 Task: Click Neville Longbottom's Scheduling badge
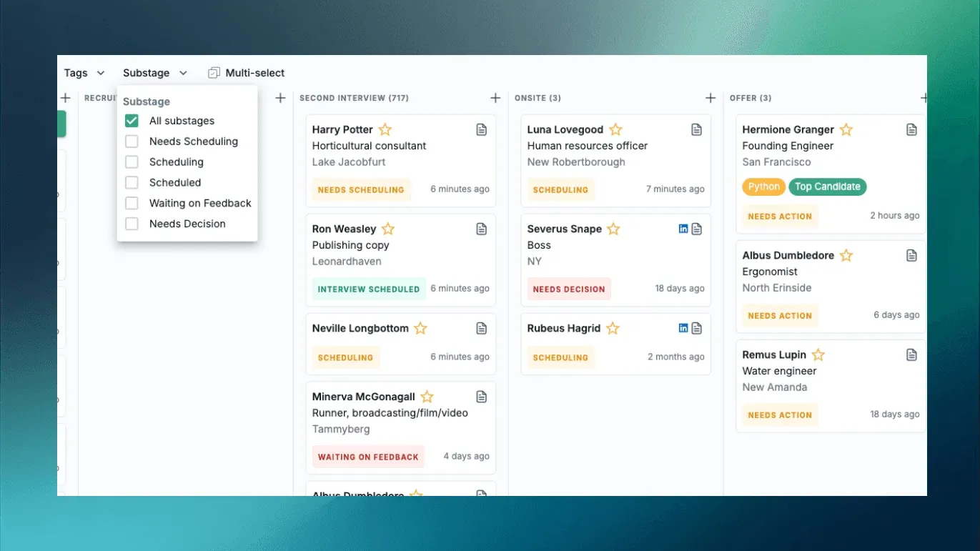pyautogui.click(x=346, y=357)
